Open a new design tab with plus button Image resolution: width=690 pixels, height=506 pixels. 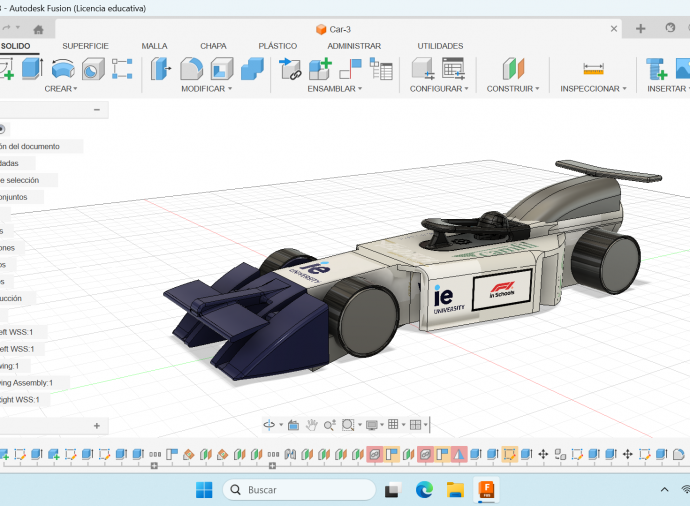pos(640,29)
